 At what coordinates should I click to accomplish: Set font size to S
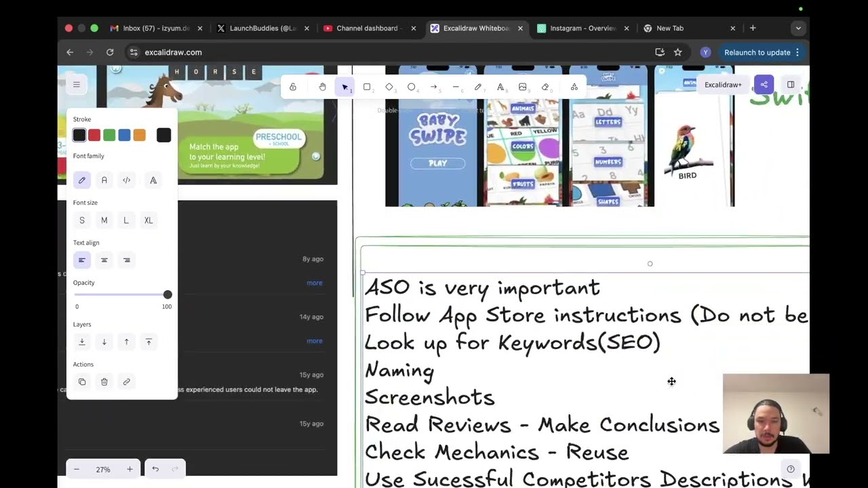tap(82, 220)
